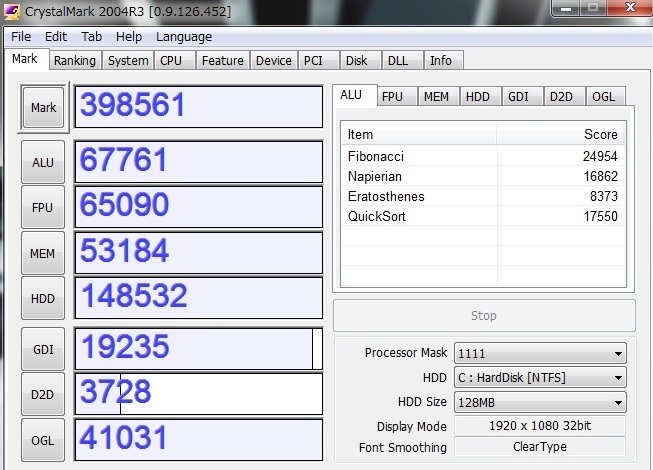Click the Stop button

click(x=483, y=316)
